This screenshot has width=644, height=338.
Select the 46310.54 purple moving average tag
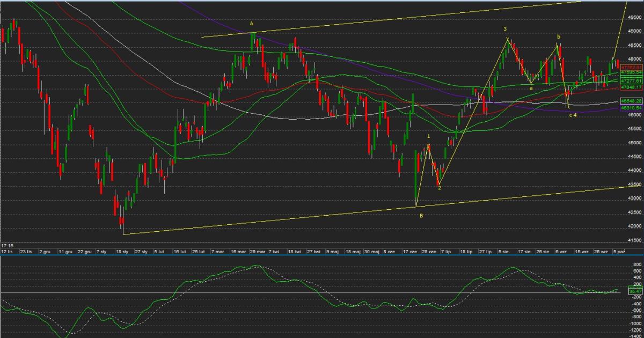click(631, 108)
